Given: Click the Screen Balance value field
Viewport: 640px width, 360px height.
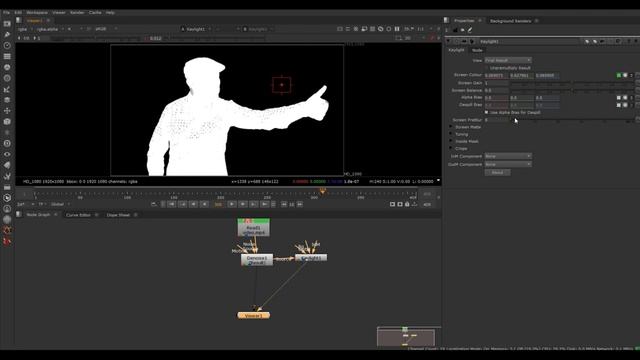Looking at the screenshot, I should (x=496, y=90).
